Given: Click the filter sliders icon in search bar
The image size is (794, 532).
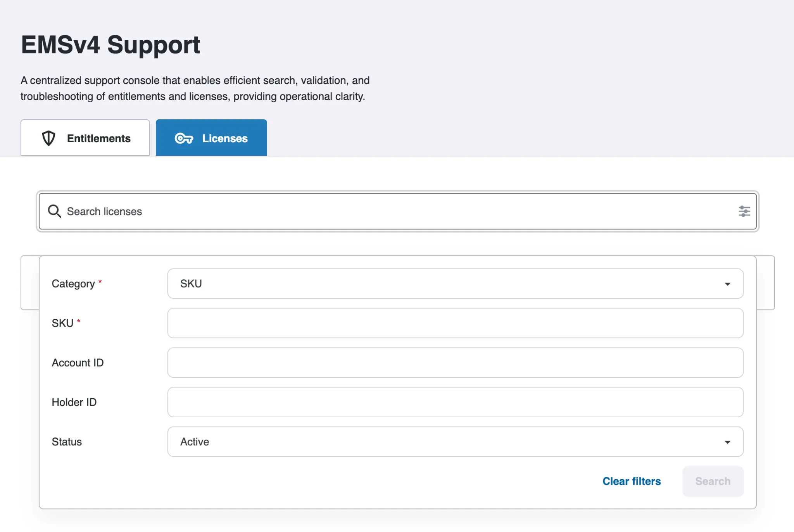Looking at the screenshot, I should coord(744,211).
